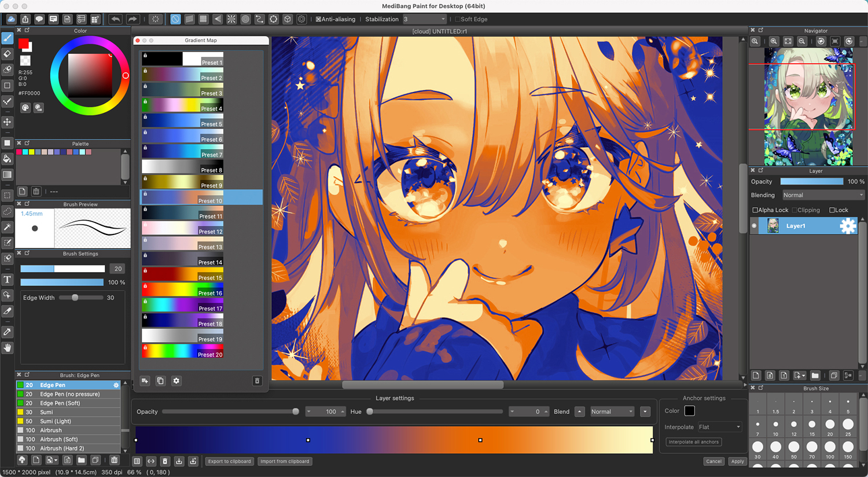Apply the gradient map layer settings
The height and width of the screenshot is (477, 868).
(x=737, y=461)
